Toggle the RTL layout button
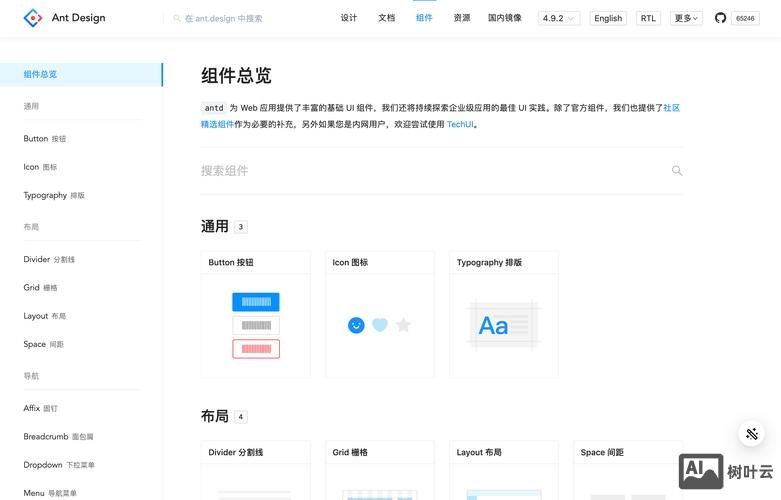Image resolution: width=781 pixels, height=500 pixels. click(648, 18)
